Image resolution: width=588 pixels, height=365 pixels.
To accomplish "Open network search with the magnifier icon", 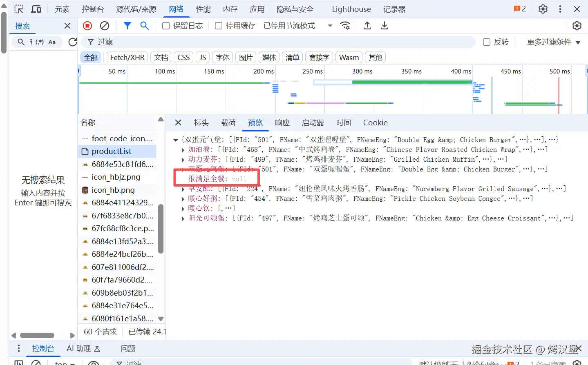I will [x=144, y=25].
